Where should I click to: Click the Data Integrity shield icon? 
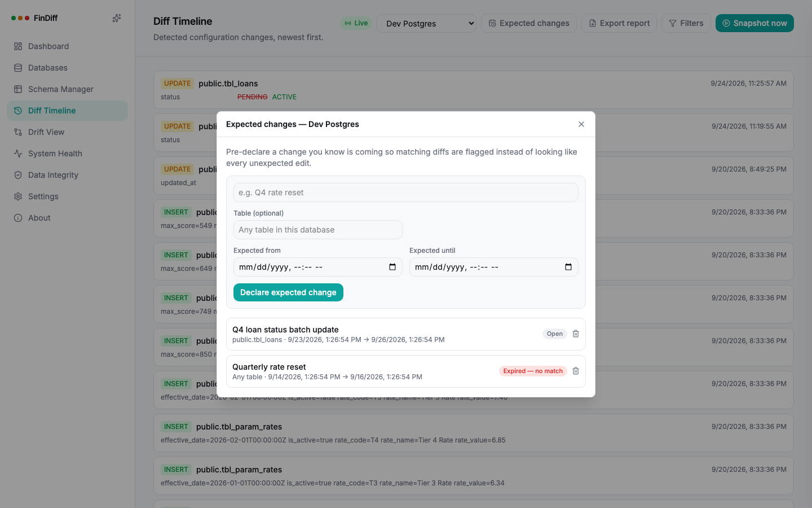point(18,175)
